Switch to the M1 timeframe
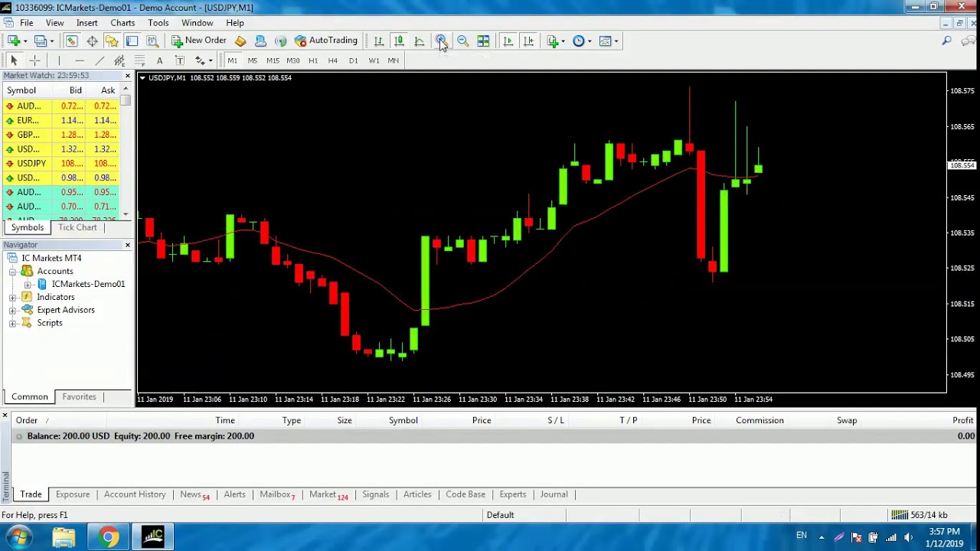The width and height of the screenshot is (980, 551). 232,60
